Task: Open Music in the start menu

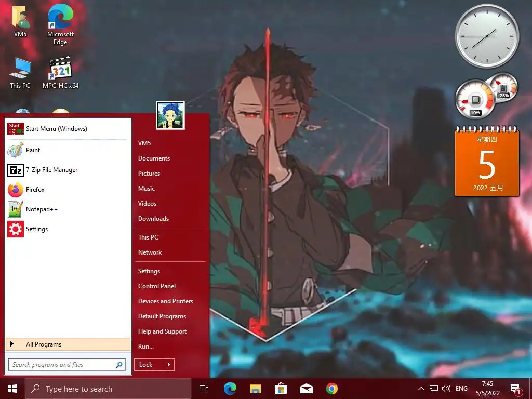Action: (146, 189)
